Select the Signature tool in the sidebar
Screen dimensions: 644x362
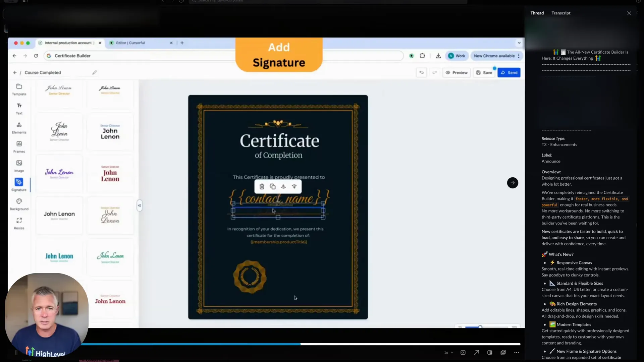[18, 185]
